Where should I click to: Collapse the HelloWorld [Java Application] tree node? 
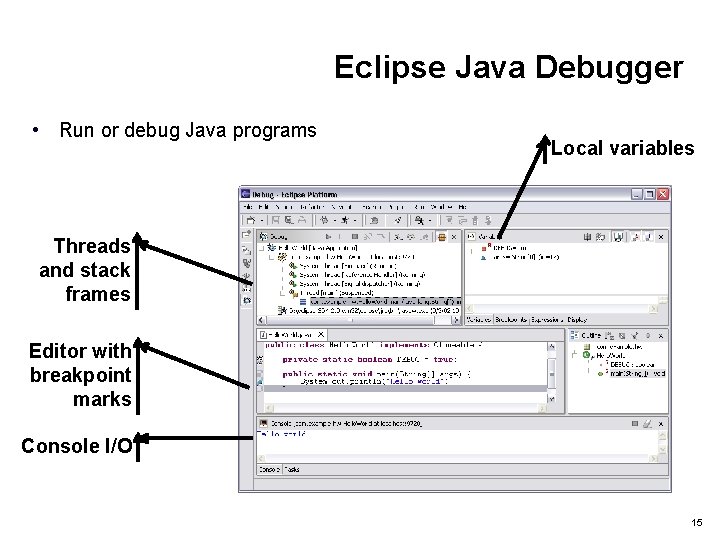tap(261, 248)
